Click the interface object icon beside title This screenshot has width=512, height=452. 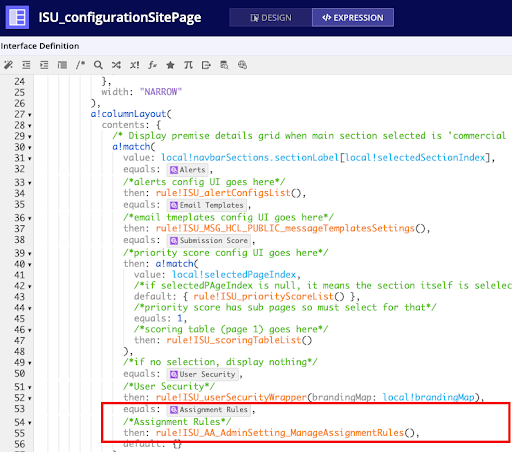point(17,17)
